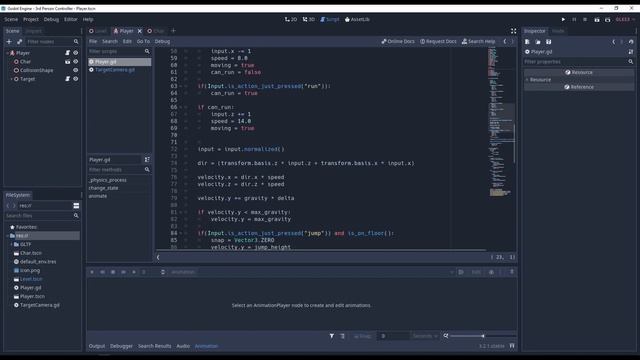Image resolution: width=640 pixels, height=360 pixels.
Task: Open Inspector object history
Action: [631, 42]
